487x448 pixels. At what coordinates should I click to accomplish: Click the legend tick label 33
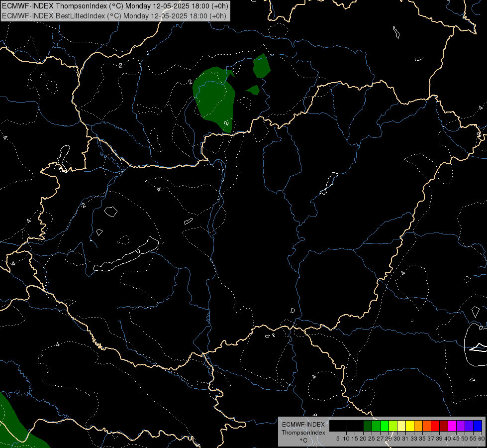(x=414, y=439)
